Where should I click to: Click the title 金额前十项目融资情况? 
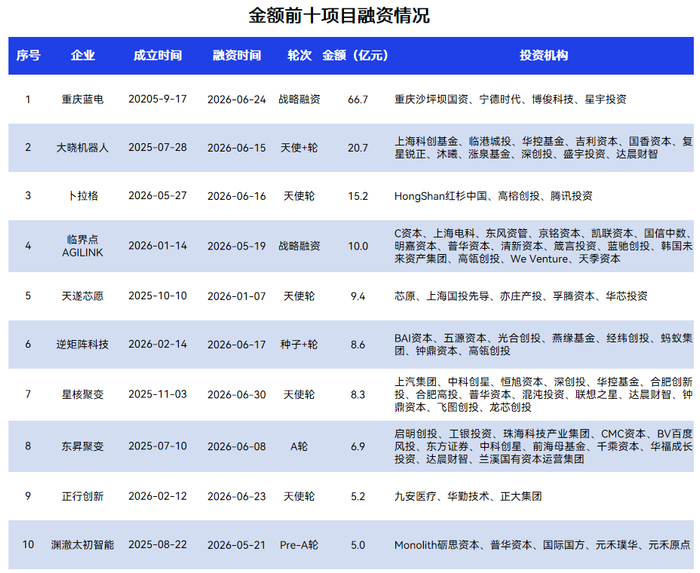point(339,16)
